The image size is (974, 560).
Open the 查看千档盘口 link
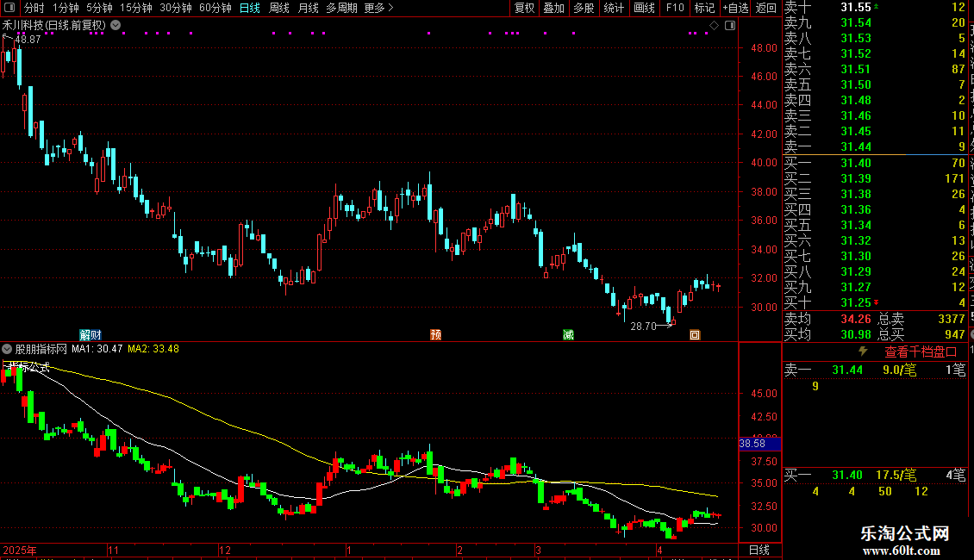tap(920, 352)
